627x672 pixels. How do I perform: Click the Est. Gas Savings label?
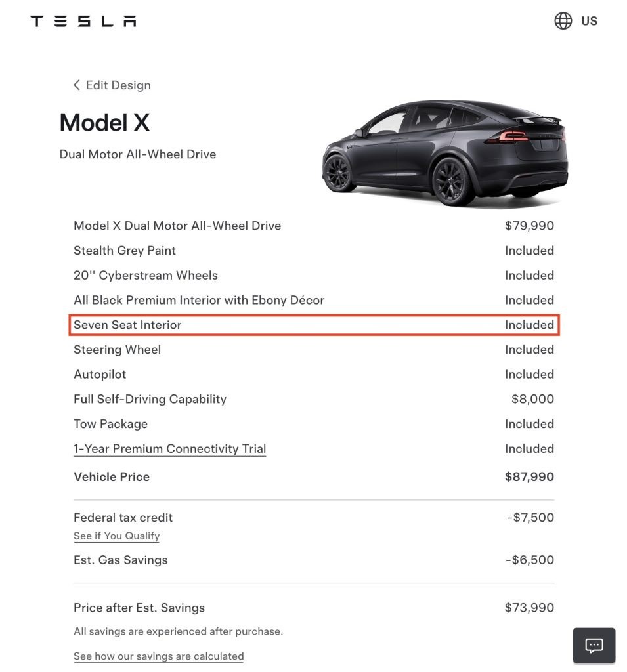click(x=120, y=560)
